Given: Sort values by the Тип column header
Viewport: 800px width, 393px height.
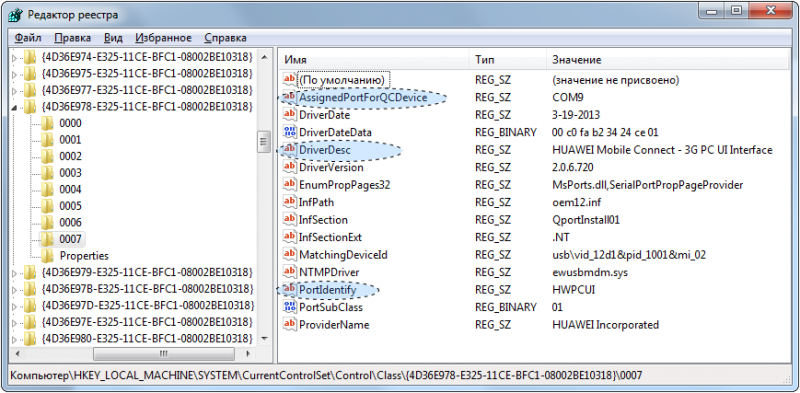Looking at the screenshot, I should point(508,60).
